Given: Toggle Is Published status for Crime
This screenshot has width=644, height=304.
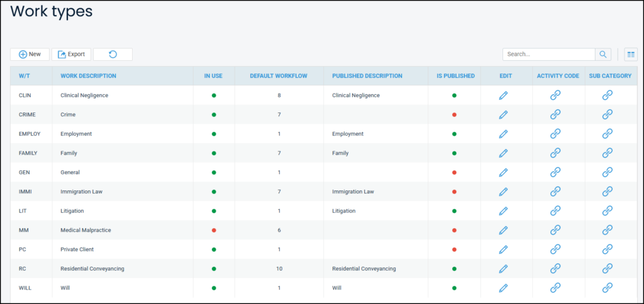Looking at the screenshot, I should 454,115.
